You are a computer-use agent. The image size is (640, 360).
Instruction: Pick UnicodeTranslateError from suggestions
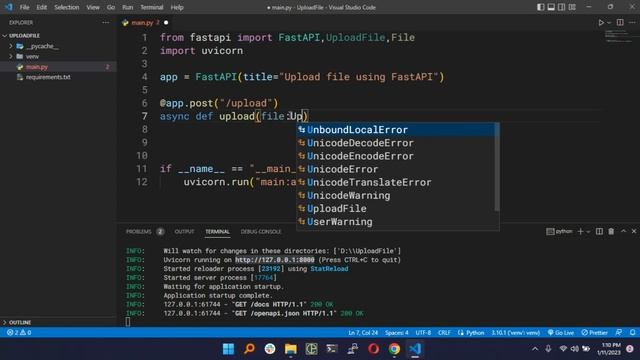click(396, 182)
